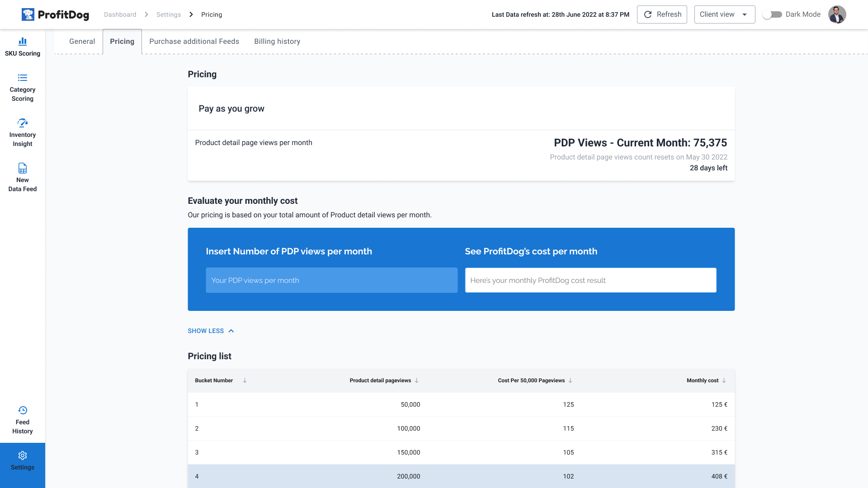This screenshot has height=488, width=868.
Task: Open Feed History clock icon
Action: coord(23,410)
